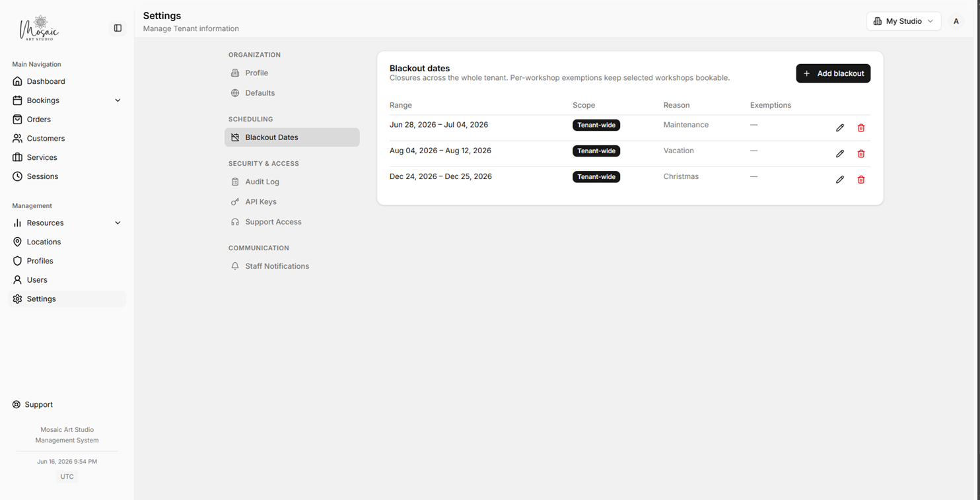
Task: Click the Exemptions column header
Action: [771, 105]
